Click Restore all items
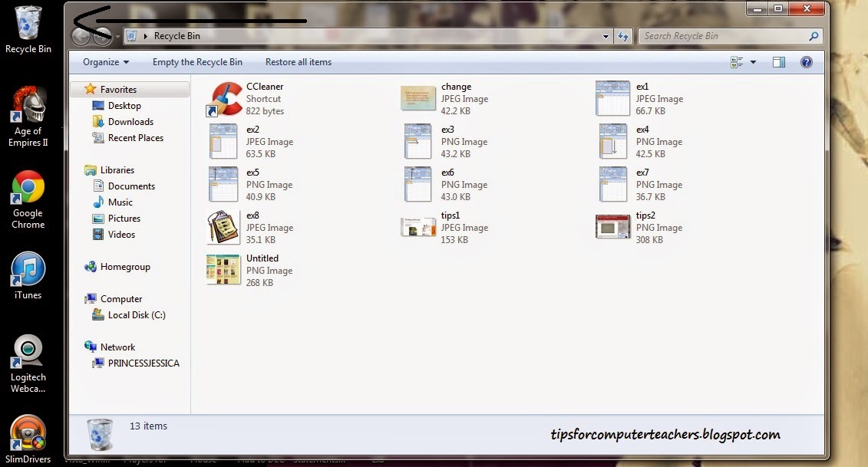The width and height of the screenshot is (868, 467). 299,62
